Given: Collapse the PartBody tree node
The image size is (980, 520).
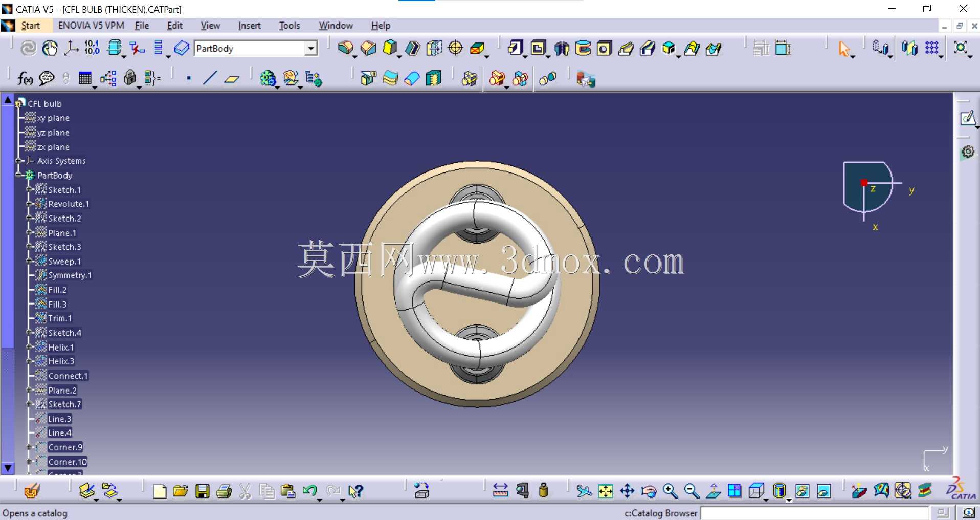Looking at the screenshot, I should (x=19, y=175).
